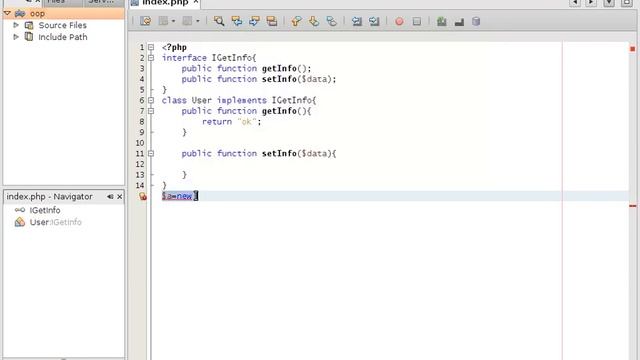Select the Source Files folder
Screen dimensions: 640x360
point(62,25)
